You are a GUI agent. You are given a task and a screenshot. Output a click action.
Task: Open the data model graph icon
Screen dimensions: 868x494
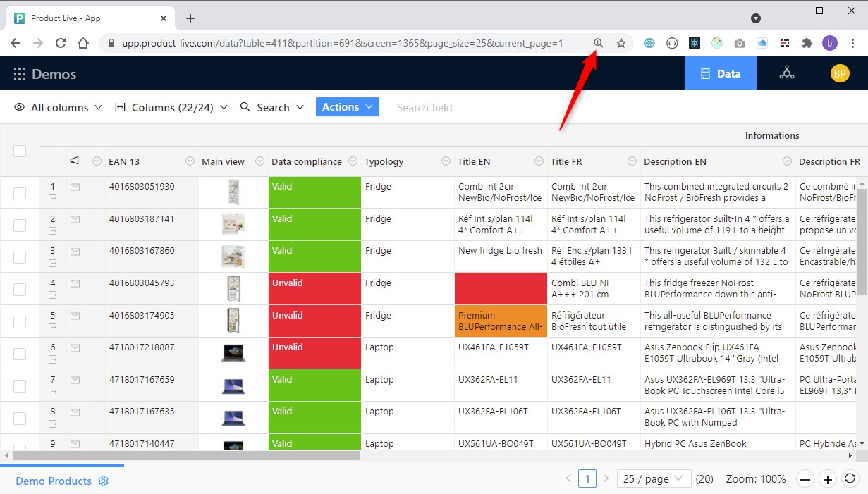click(786, 73)
